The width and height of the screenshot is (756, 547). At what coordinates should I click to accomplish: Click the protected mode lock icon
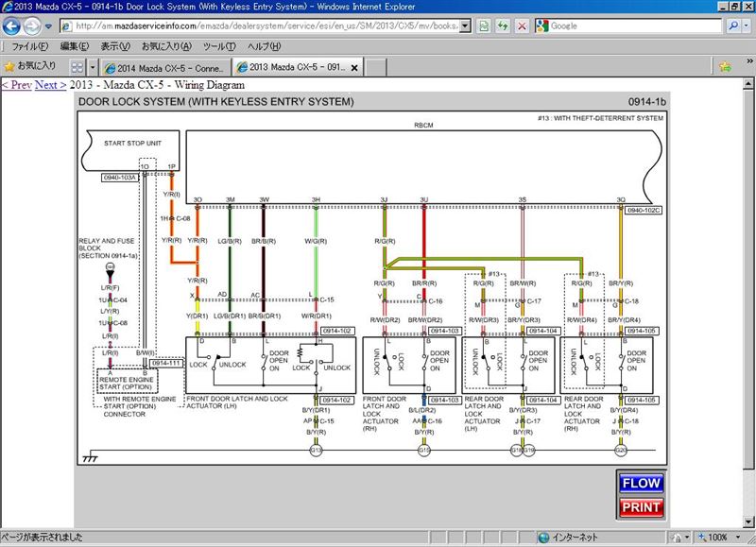[677, 538]
